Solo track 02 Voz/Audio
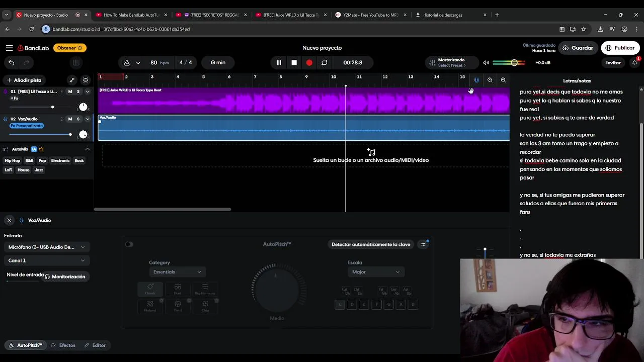The height and width of the screenshot is (362, 644). [78, 119]
